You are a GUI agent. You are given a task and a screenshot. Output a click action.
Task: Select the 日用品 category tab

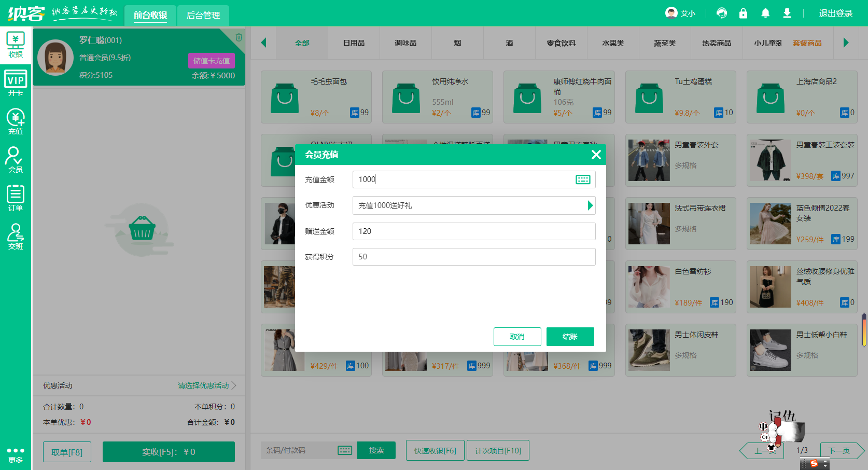click(354, 43)
